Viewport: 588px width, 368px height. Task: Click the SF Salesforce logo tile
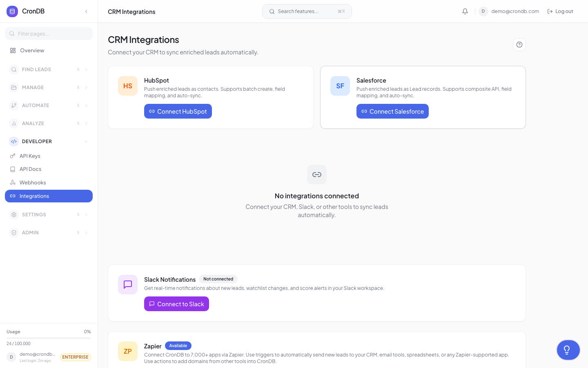tap(340, 86)
